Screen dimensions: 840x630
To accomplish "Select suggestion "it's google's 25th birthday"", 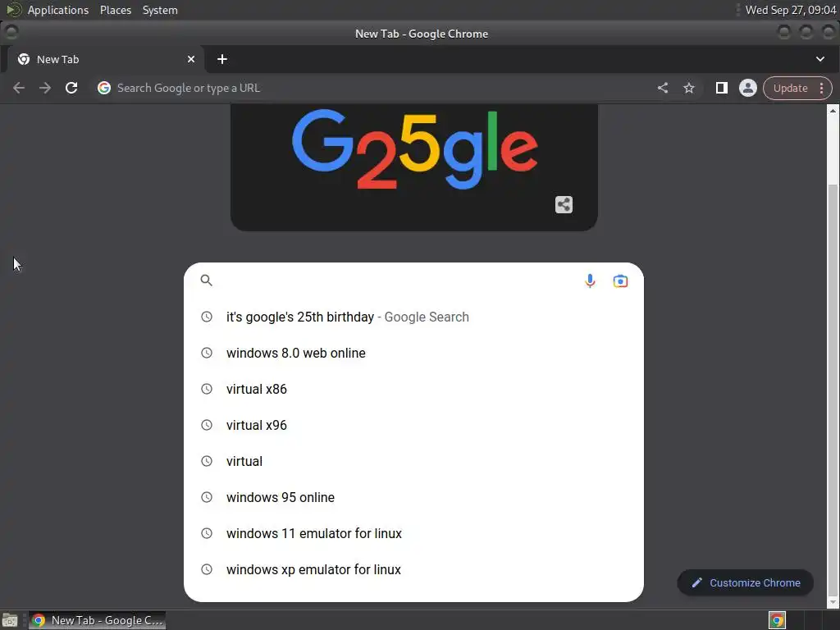I will (x=414, y=317).
